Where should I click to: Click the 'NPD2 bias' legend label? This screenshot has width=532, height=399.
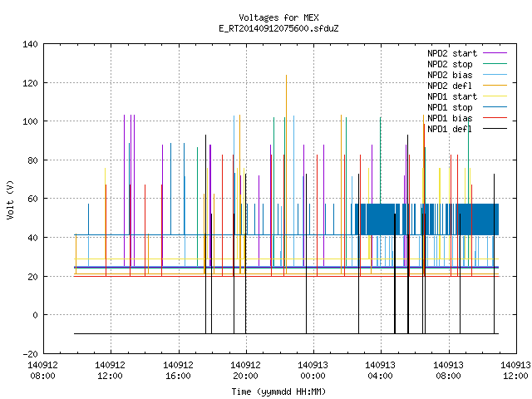[x=450, y=75]
